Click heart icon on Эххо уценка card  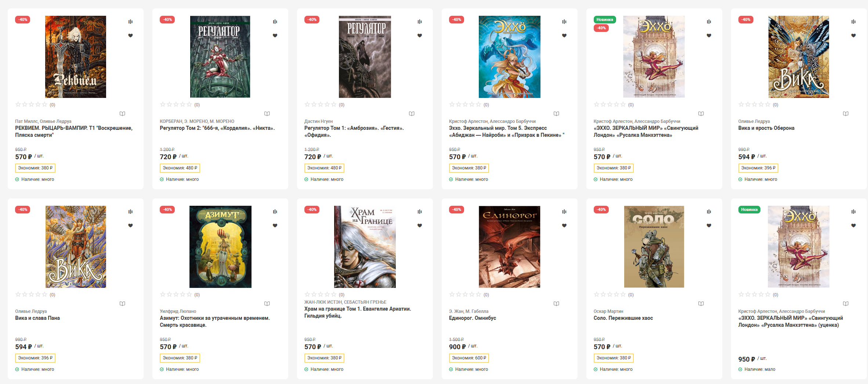tap(854, 226)
